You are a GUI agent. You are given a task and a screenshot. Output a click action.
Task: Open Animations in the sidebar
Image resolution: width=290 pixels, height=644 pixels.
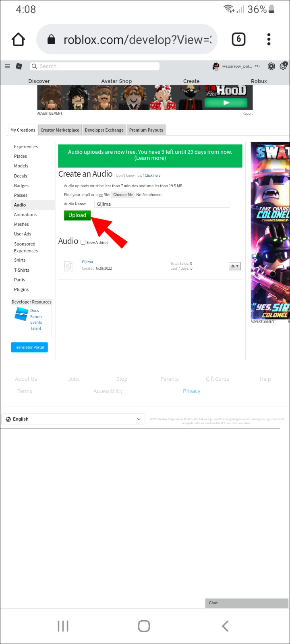[25, 215]
